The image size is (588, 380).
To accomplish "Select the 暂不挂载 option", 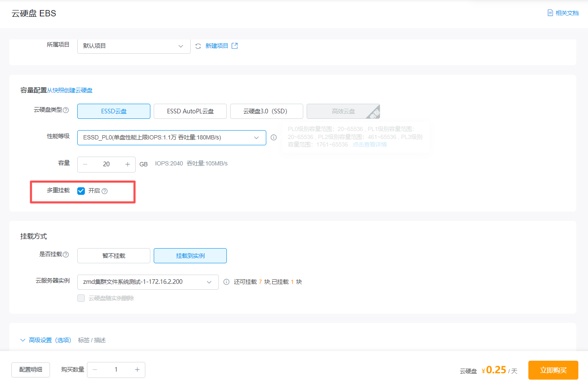I will (x=114, y=256).
